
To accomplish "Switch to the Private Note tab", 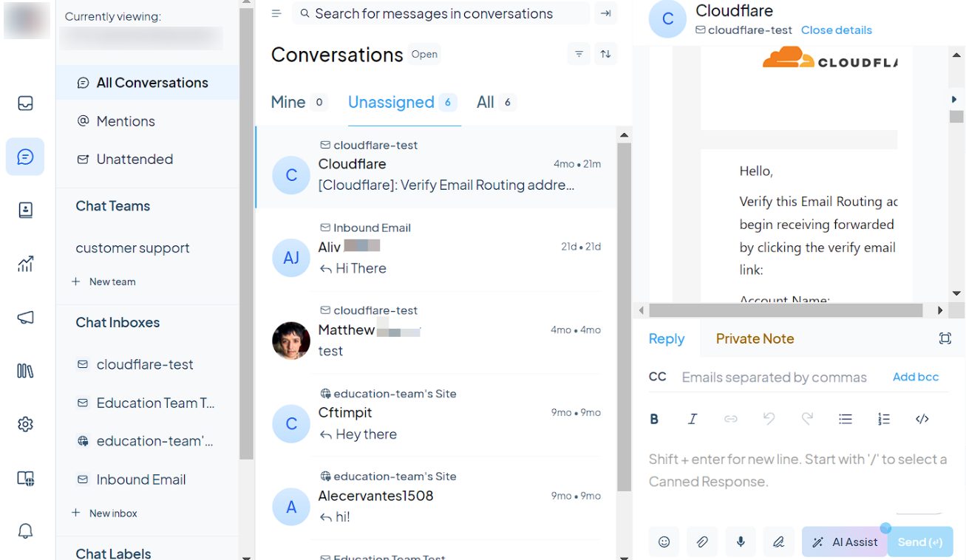I will click(x=755, y=338).
